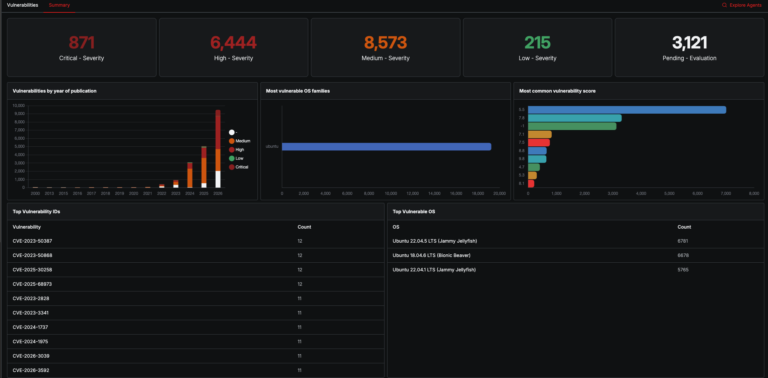
Task: Click the 2024 stacked bar in year chart
Action: coord(190,175)
